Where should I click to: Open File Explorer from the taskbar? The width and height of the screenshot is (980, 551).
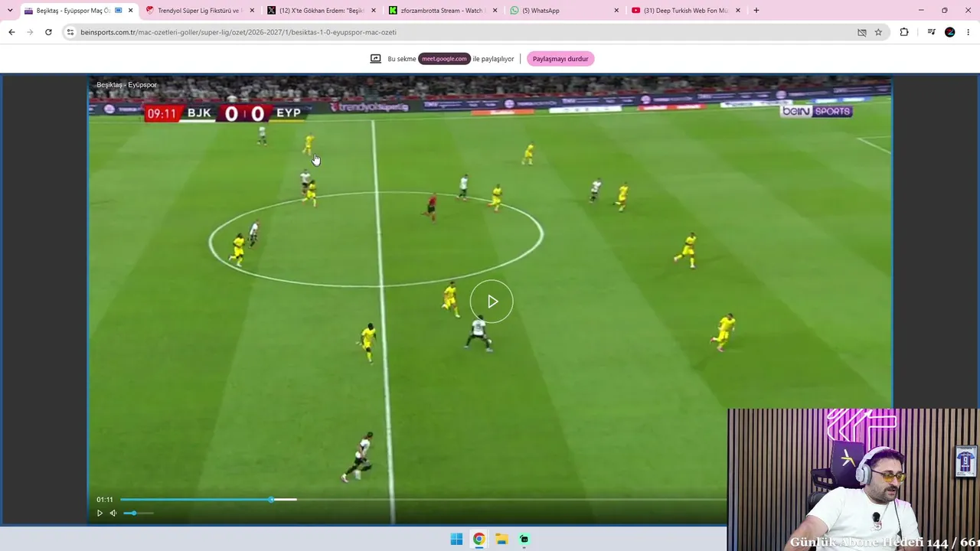(501, 539)
